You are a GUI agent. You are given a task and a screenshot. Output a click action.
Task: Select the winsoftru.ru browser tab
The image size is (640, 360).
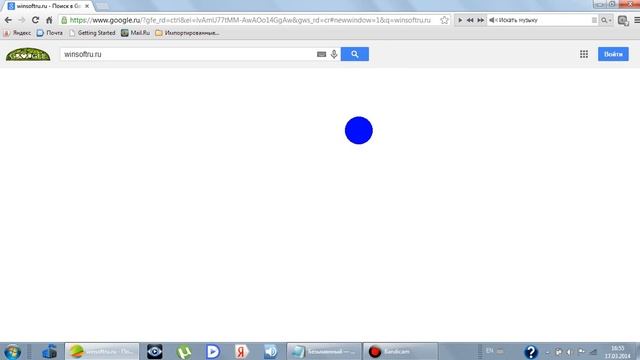tap(48, 6)
